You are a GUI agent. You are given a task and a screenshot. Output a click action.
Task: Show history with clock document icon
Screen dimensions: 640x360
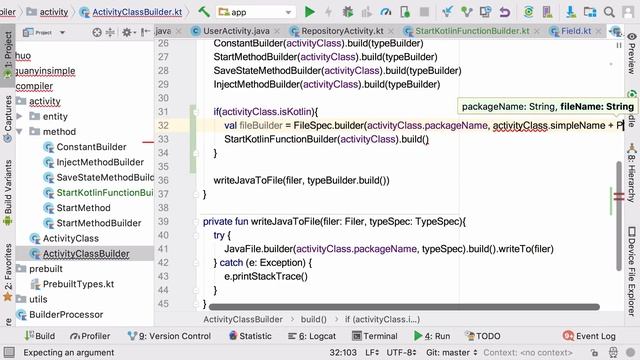(x=485, y=12)
